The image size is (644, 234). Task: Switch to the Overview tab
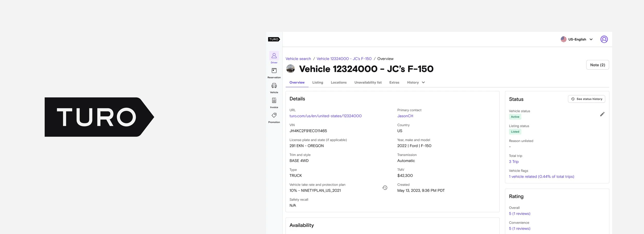[297, 82]
